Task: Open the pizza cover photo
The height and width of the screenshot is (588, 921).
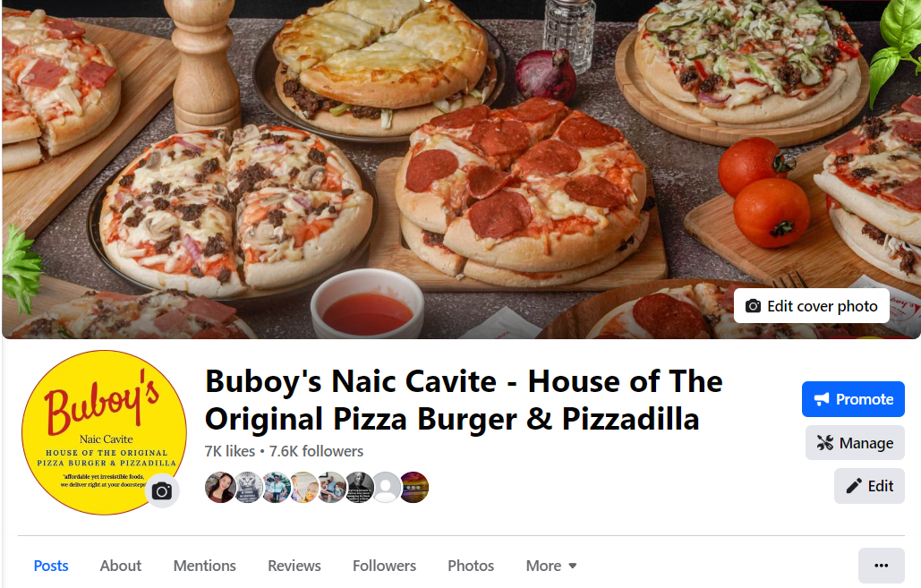Action: tap(460, 169)
